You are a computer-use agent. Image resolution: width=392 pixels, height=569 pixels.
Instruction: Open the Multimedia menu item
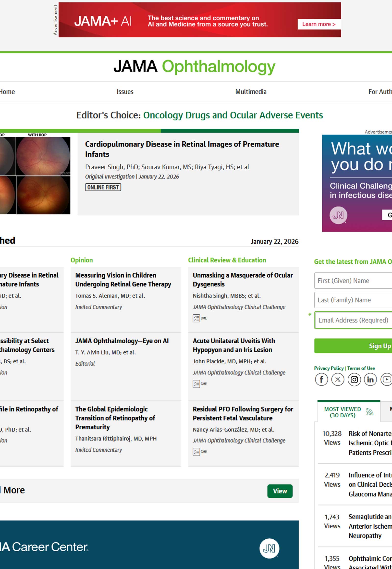[251, 92]
